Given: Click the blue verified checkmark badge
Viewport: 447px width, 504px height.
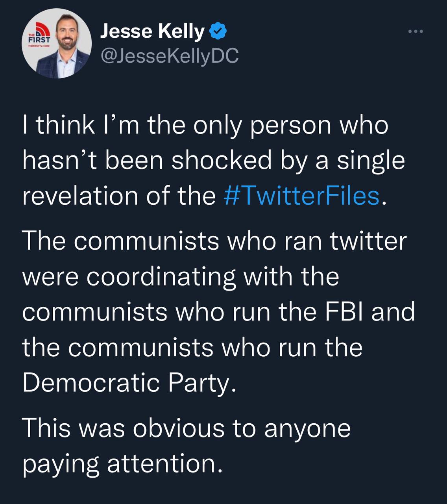Looking at the screenshot, I should [219, 31].
